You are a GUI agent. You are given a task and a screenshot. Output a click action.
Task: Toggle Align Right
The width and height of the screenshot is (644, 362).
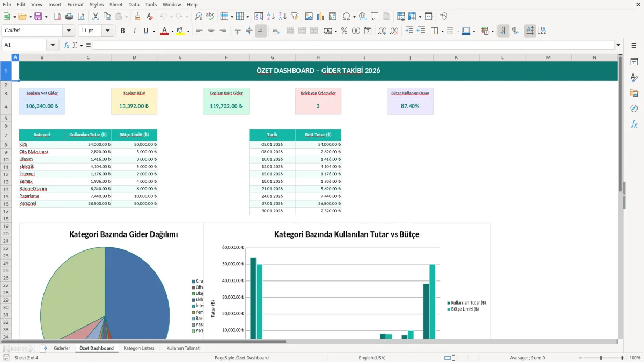[223, 31]
